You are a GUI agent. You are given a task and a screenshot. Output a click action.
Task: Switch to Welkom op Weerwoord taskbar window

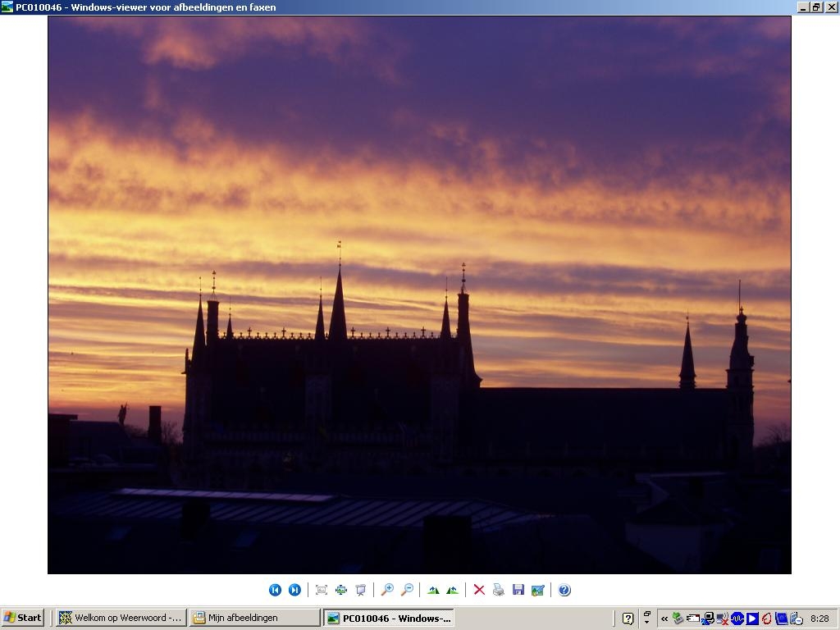[x=121, y=618]
